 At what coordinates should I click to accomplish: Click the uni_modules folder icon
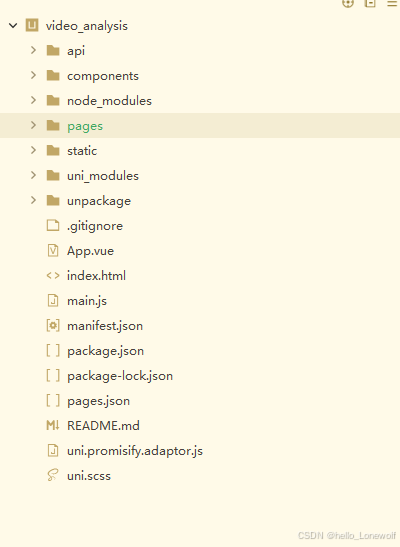pyautogui.click(x=53, y=175)
